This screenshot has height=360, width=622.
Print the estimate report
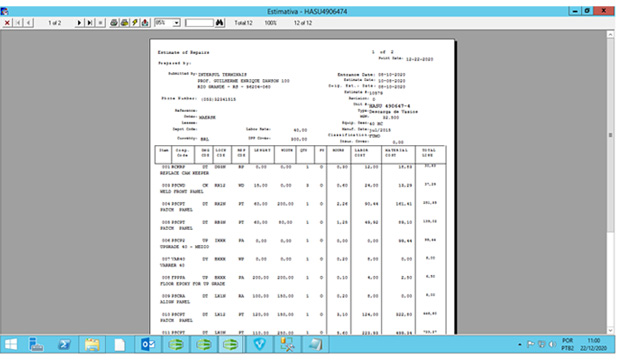(x=114, y=23)
